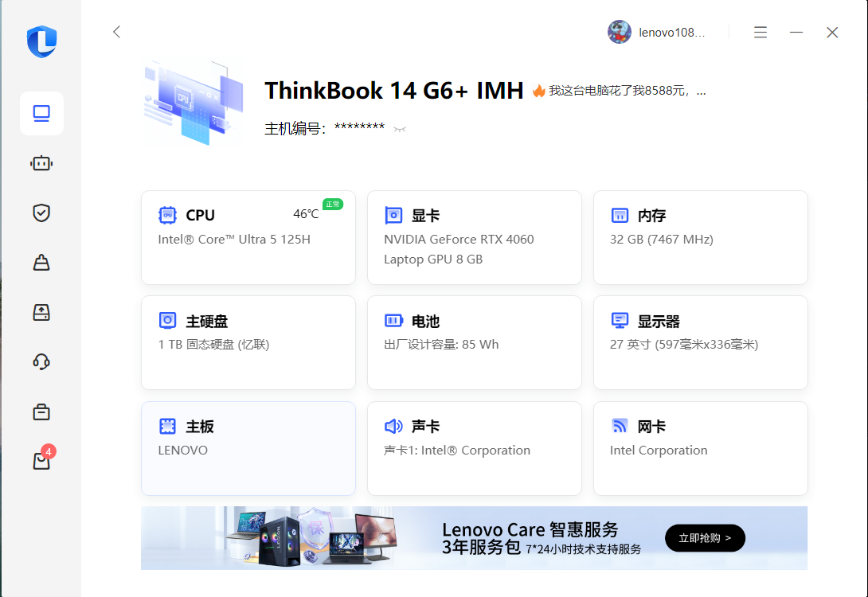Open the computer hardware info sidebar tab

(41, 113)
